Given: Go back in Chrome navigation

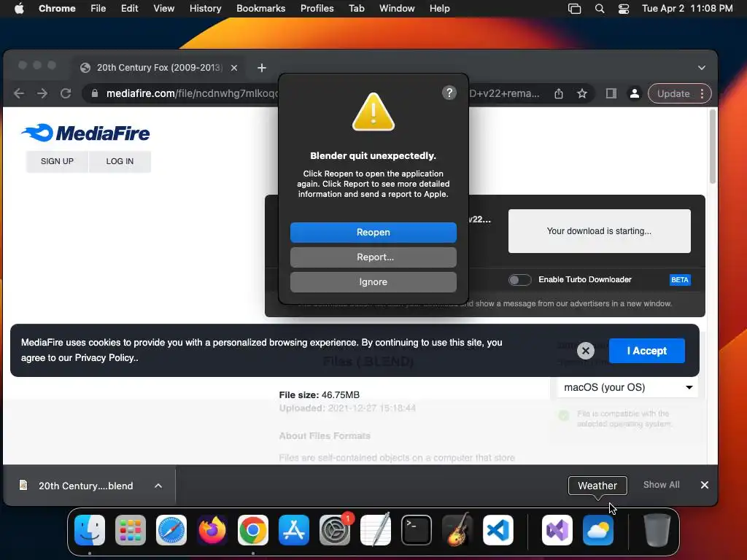Looking at the screenshot, I should click(x=19, y=93).
